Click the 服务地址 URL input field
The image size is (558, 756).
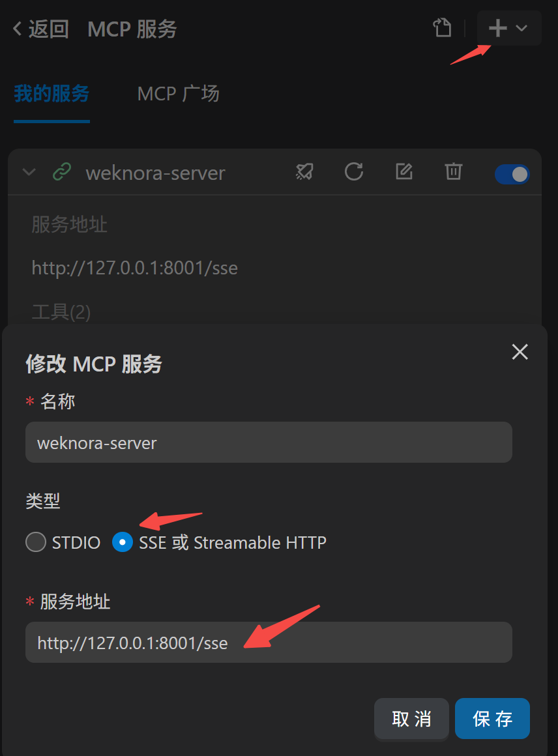tap(269, 642)
